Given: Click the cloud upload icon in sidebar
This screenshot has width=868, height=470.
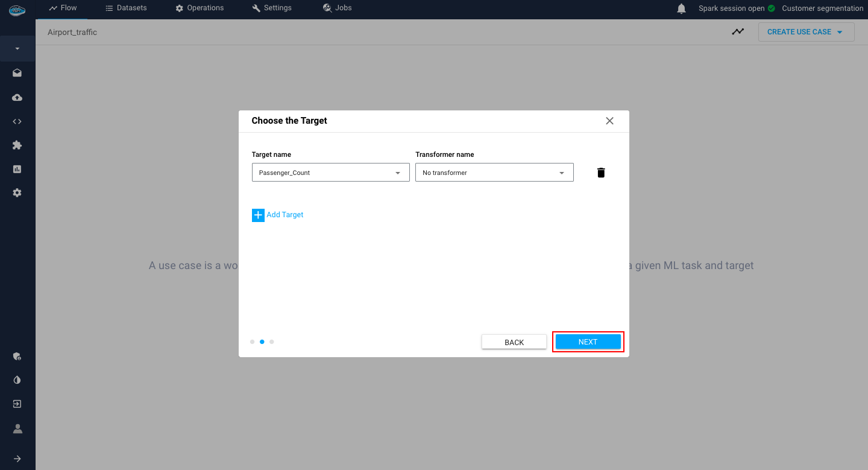Looking at the screenshot, I should point(17,97).
